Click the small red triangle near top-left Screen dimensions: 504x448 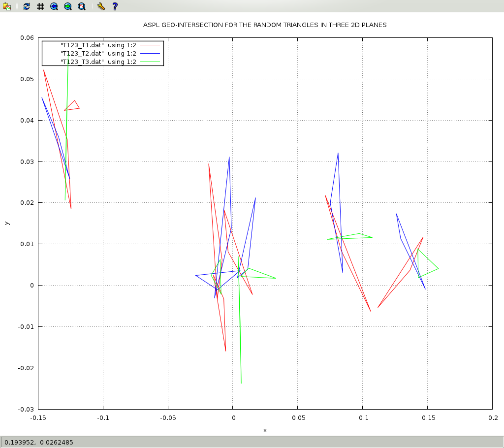click(x=73, y=106)
